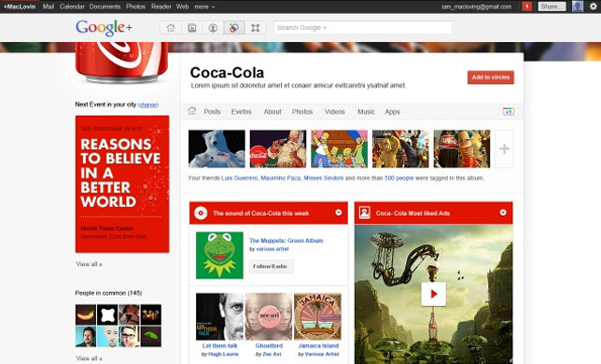
Task: Play the Coca-Cola ad video
Action: click(434, 294)
